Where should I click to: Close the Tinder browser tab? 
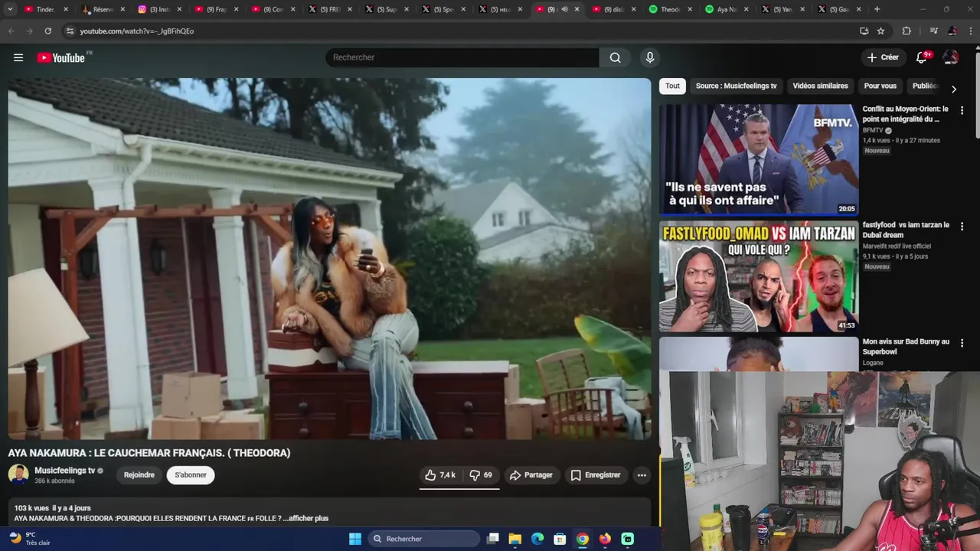(x=65, y=9)
